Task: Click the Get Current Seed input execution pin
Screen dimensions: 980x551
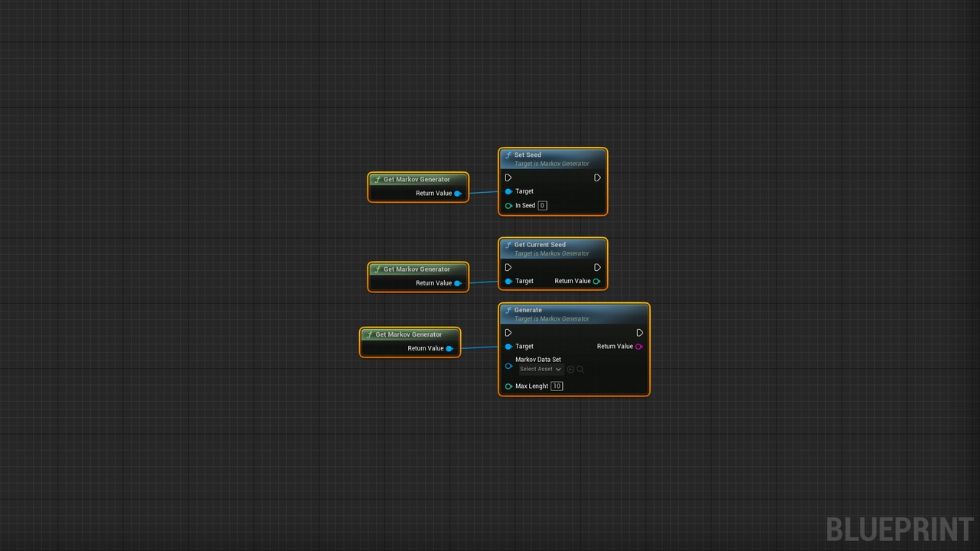Action: (508, 268)
